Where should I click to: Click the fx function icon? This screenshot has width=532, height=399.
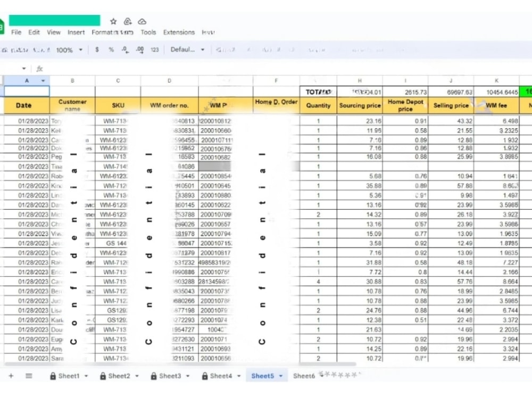tap(39, 69)
